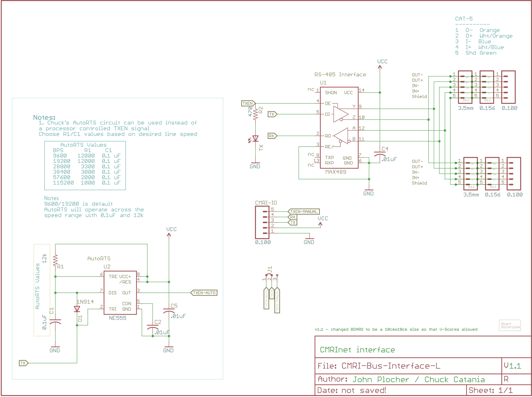Click the RX label on CMRI-IO pin 4
Image resolution: width=532 pixels, height=397 pixels.
click(293, 217)
